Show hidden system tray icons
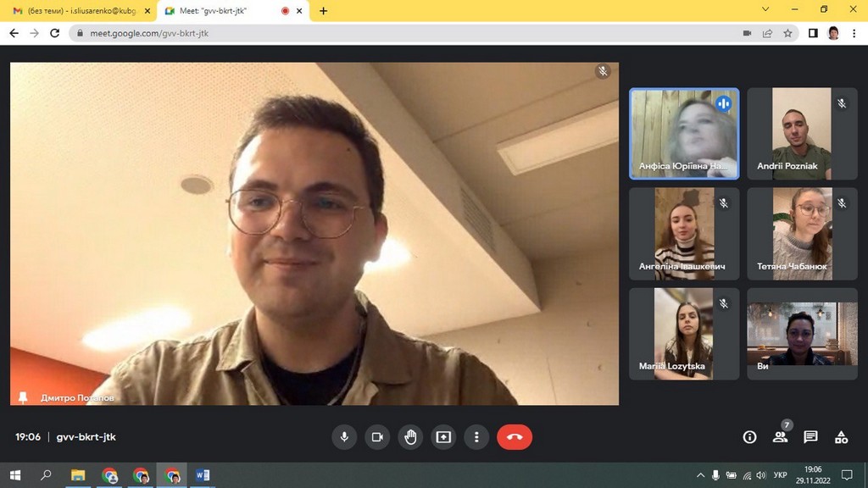The height and width of the screenshot is (488, 868). 700,475
